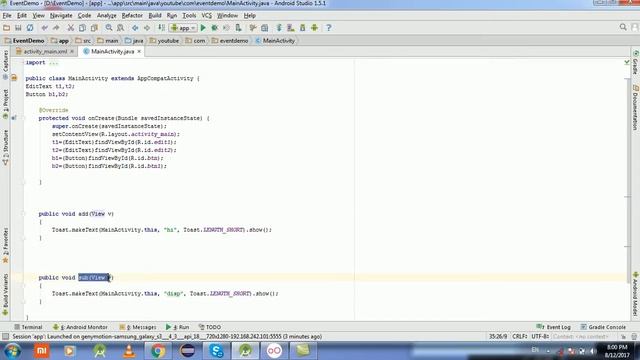Viewport: 640px width, 360px height.
Task: Click the Synchronize refresh icon
Action: tap(30, 28)
